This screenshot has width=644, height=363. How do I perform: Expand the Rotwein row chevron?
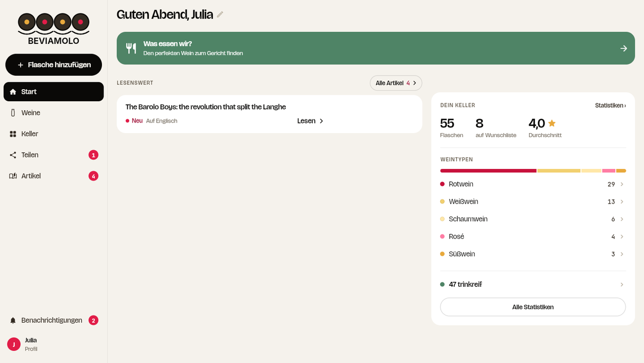(x=622, y=184)
